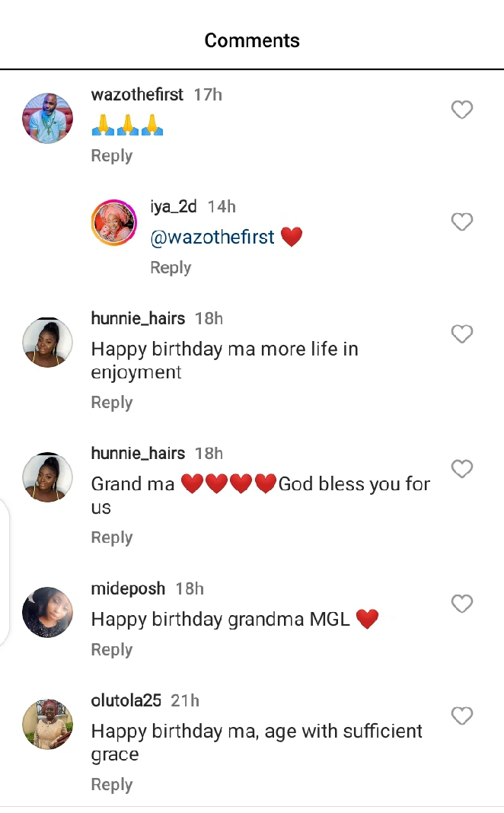Click the @wazothefirst mention link
Viewport: 504px width, 813px height.
click(x=212, y=238)
